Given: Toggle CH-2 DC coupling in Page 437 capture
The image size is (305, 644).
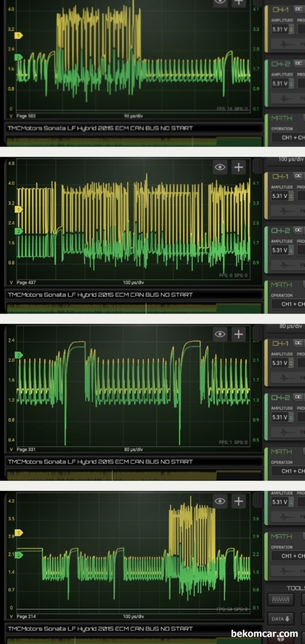Looking at the screenshot, I should (299, 230).
